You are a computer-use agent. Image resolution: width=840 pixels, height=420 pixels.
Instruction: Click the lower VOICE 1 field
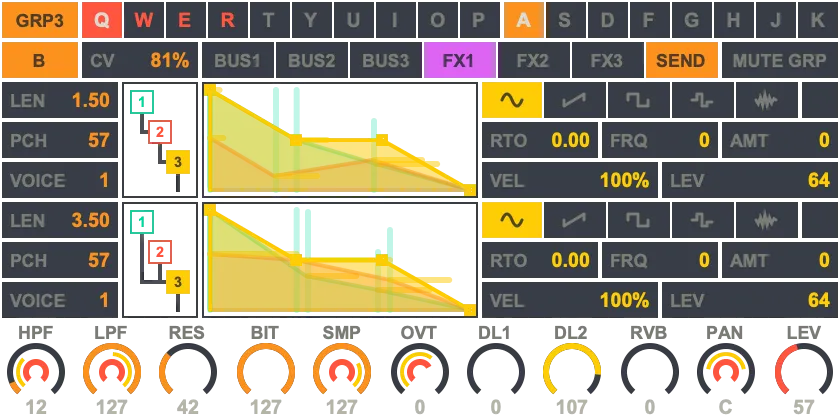(60, 300)
